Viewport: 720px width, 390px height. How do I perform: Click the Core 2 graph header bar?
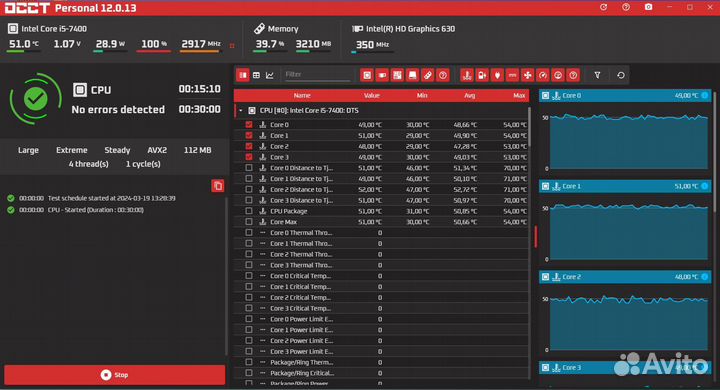(x=625, y=277)
